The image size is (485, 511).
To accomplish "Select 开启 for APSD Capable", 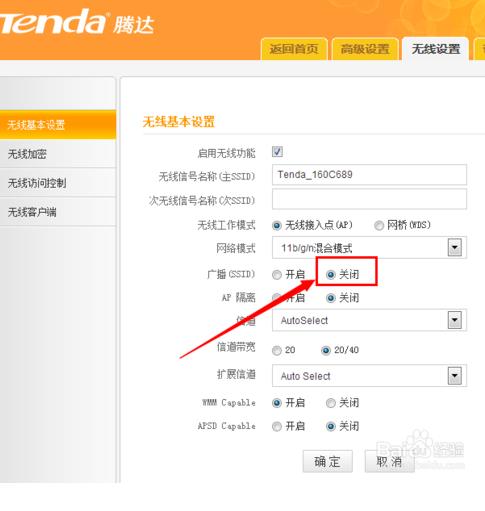I will tap(277, 426).
